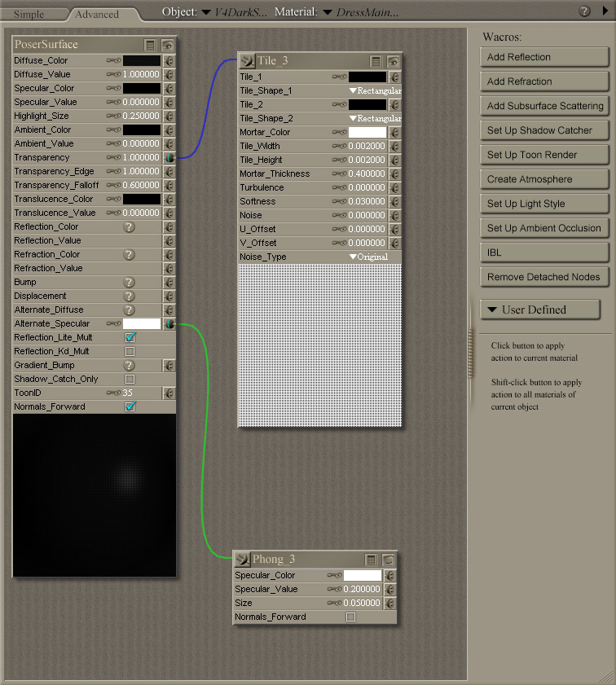Screen dimensions: 616x685
Task: Click the Transparency_Falloff value 0.600000
Action: (x=141, y=185)
